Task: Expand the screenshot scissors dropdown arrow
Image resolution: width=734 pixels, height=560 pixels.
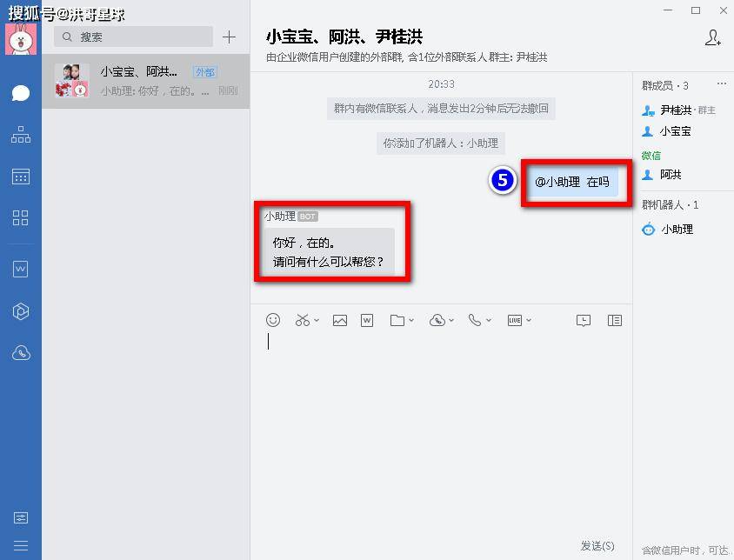Action: (317, 320)
